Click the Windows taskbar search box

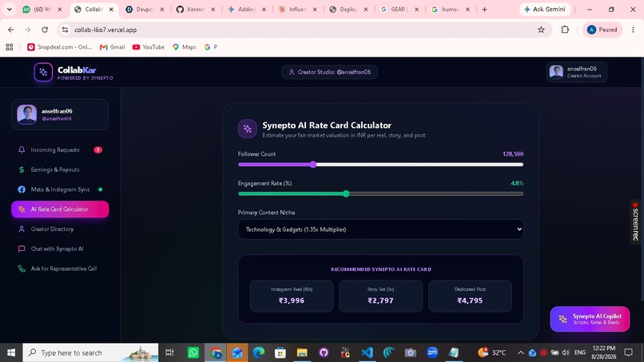(90, 352)
